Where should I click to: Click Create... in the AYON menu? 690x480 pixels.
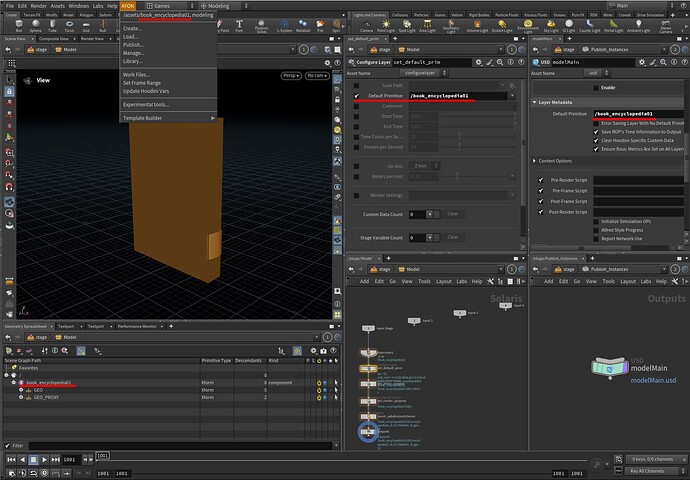132,28
